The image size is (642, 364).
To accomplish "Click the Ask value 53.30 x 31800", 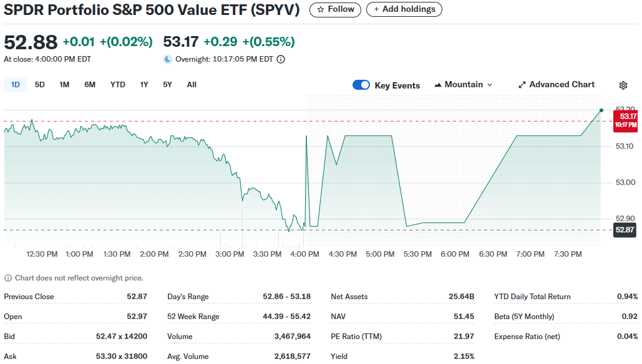I will pyautogui.click(x=122, y=357).
